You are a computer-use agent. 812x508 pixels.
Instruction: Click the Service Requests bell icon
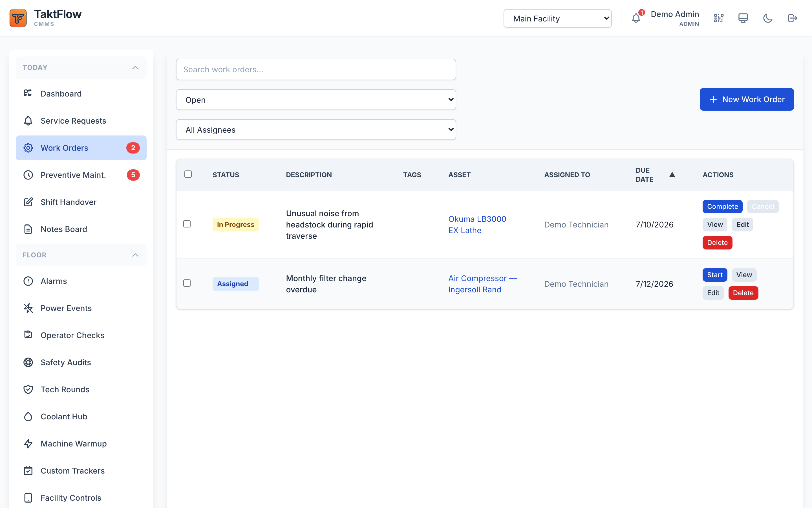(28, 121)
